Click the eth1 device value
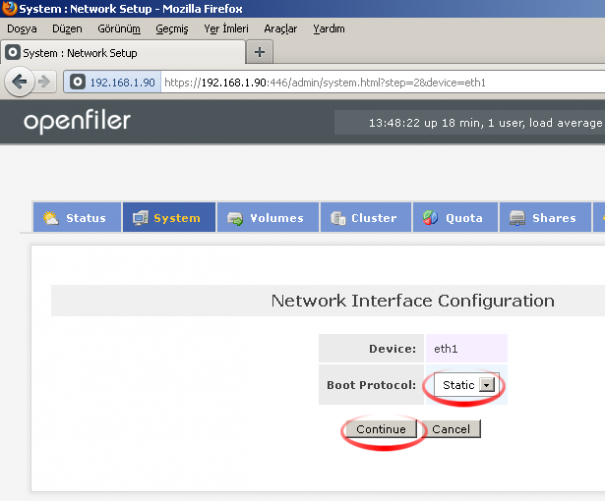This screenshot has height=501, width=605. pyautogui.click(x=446, y=349)
